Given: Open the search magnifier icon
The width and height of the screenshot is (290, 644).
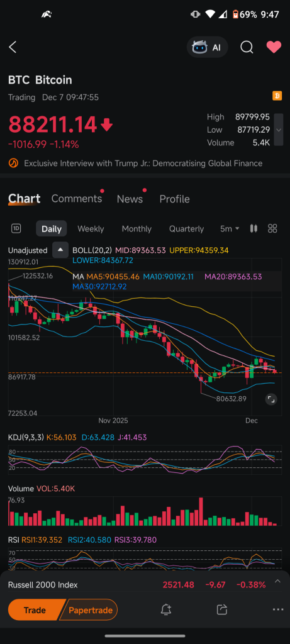Looking at the screenshot, I should pos(247,47).
